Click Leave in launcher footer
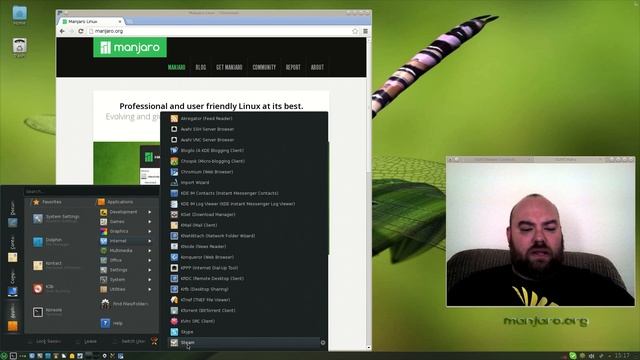 pyautogui.click(x=87, y=341)
